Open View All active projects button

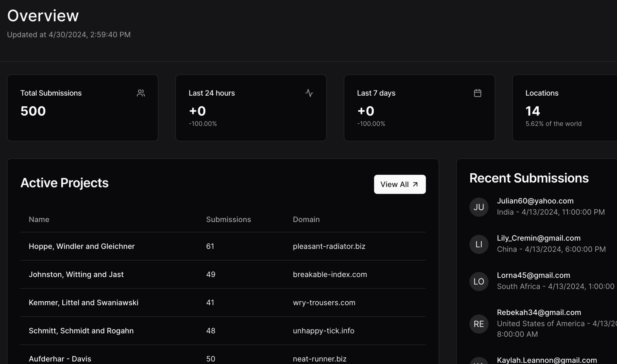coord(400,184)
